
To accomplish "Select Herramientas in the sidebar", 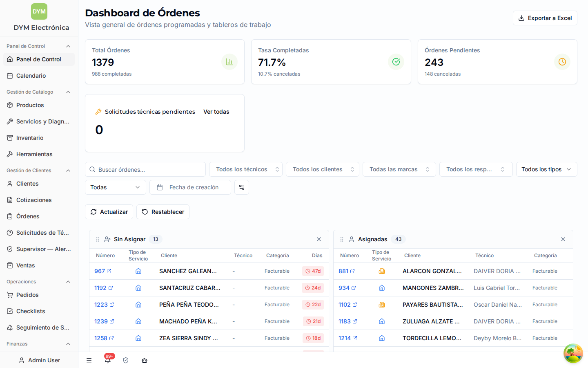I will tap(39, 154).
